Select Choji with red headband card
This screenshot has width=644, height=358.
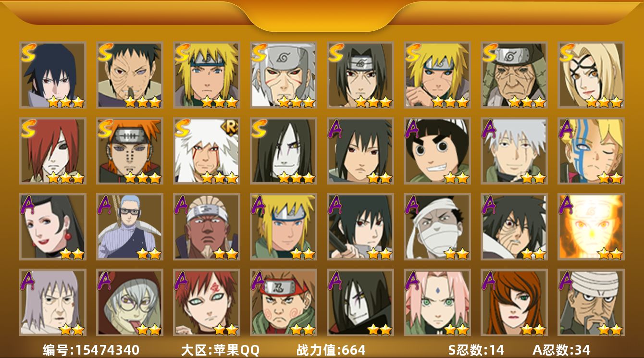point(283,302)
